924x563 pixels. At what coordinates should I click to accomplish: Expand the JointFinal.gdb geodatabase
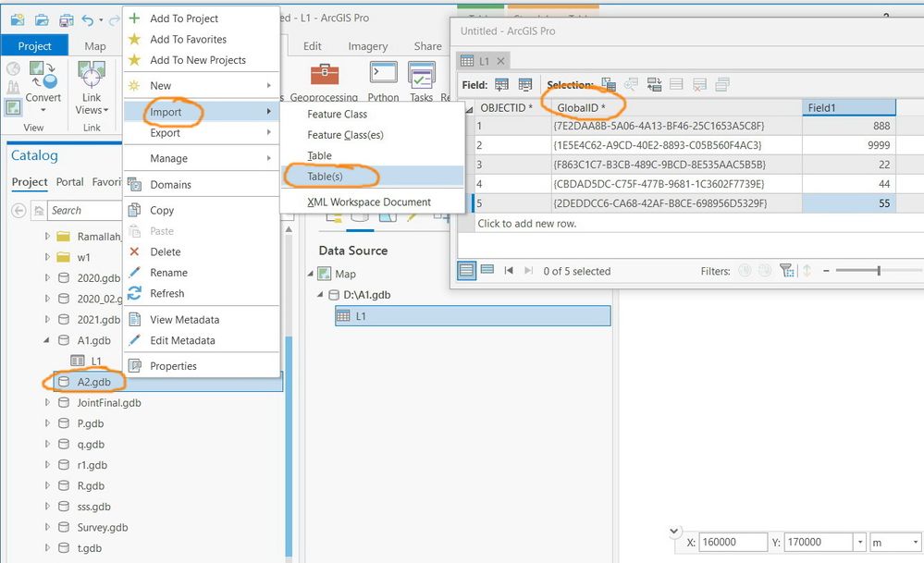click(x=48, y=402)
